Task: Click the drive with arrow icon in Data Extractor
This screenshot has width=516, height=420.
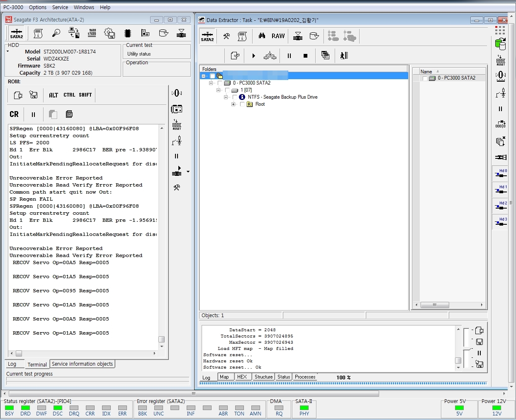Action: coord(314,36)
